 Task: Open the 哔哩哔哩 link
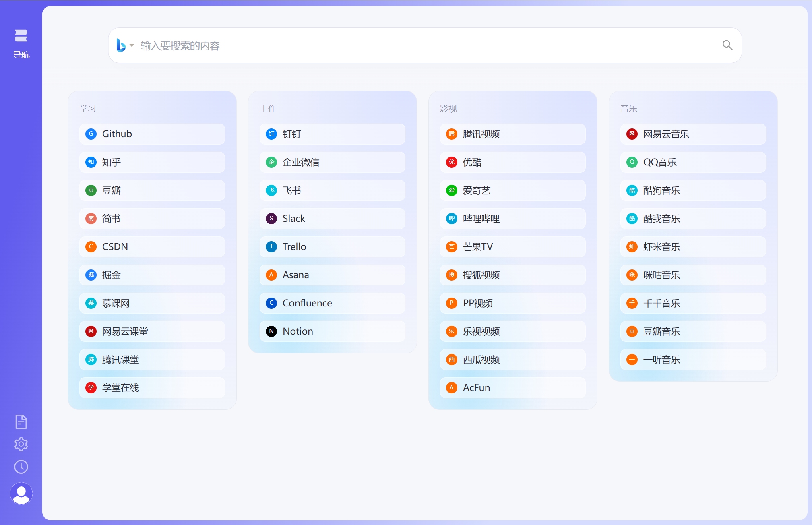pos(513,219)
